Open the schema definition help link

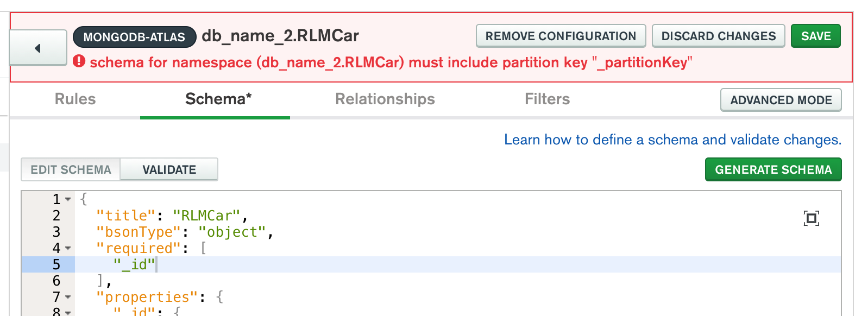pyautogui.click(x=672, y=140)
